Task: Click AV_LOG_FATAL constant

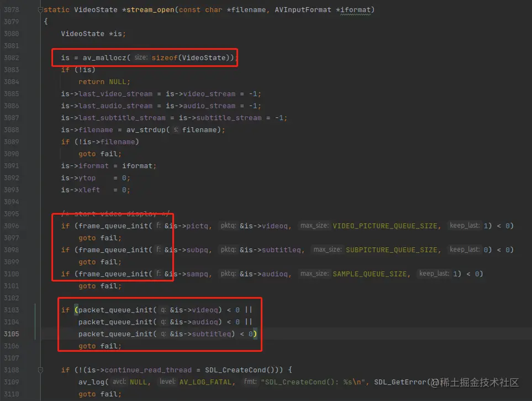Action: pyautogui.click(x=206, y=382)
